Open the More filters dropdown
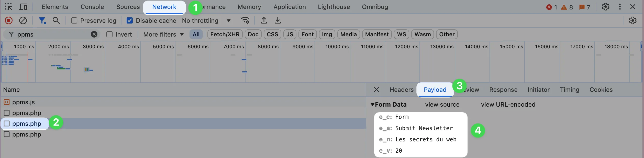The image size is (644, 158). (163, 34)
